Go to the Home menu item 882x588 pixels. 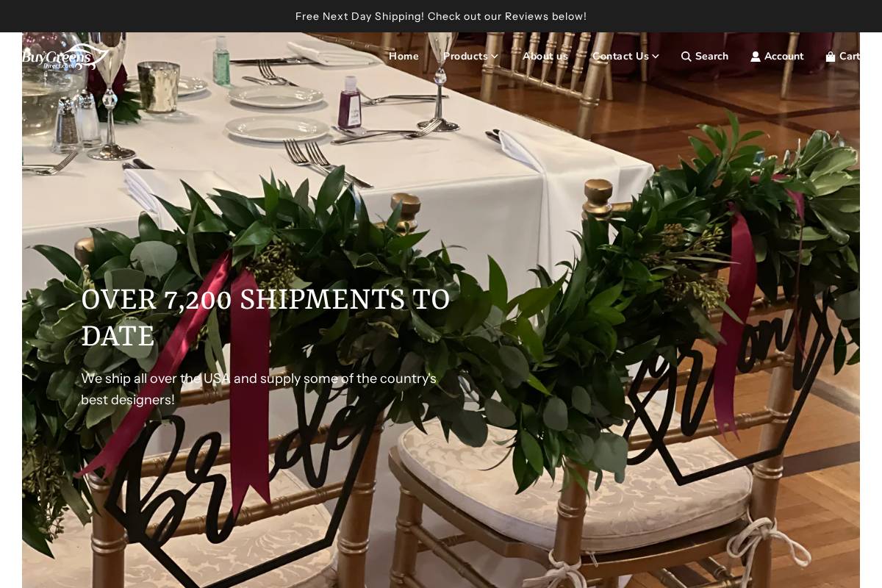(404, 57)
